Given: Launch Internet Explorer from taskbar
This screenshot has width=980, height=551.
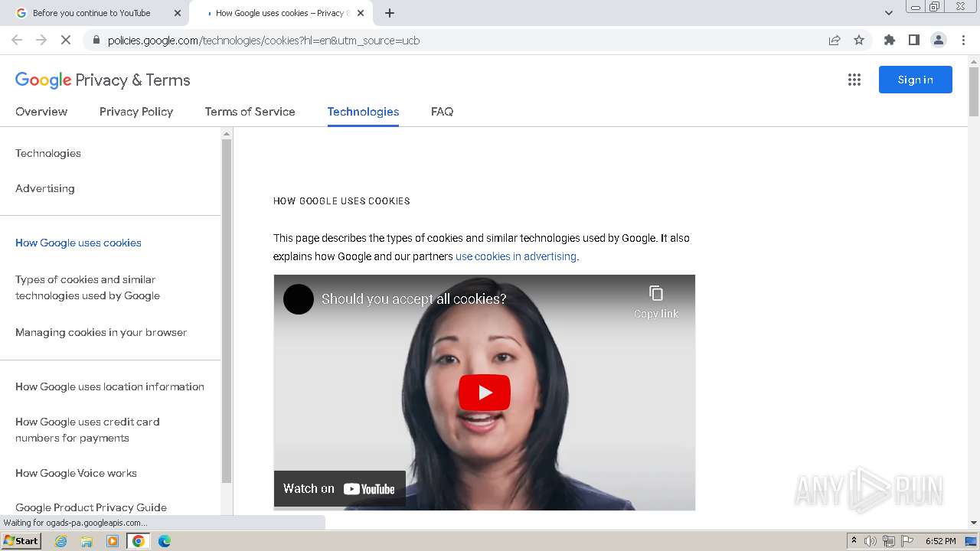Looking at the screenshot, I should pyautogui.click(x=61, y=541).
